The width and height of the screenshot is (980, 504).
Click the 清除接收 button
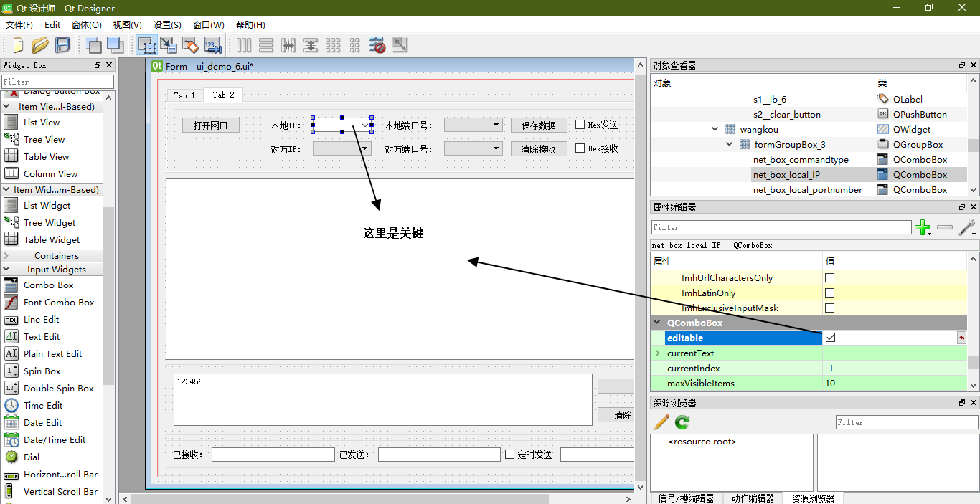(x=539, y=149)
